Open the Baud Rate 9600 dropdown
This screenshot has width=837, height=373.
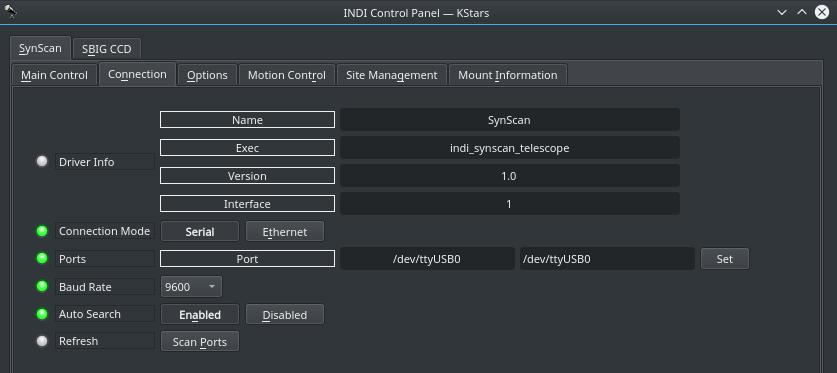(191, 287)
